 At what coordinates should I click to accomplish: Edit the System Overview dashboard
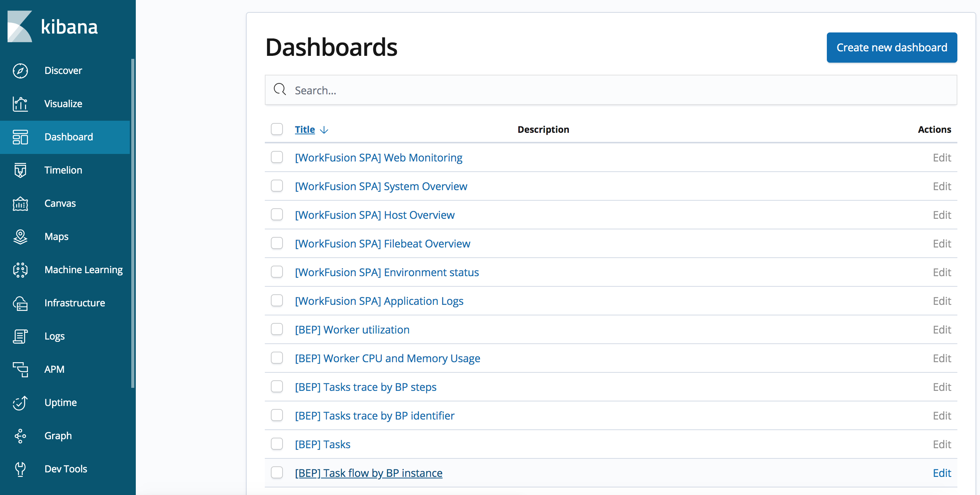click(942, 186)
